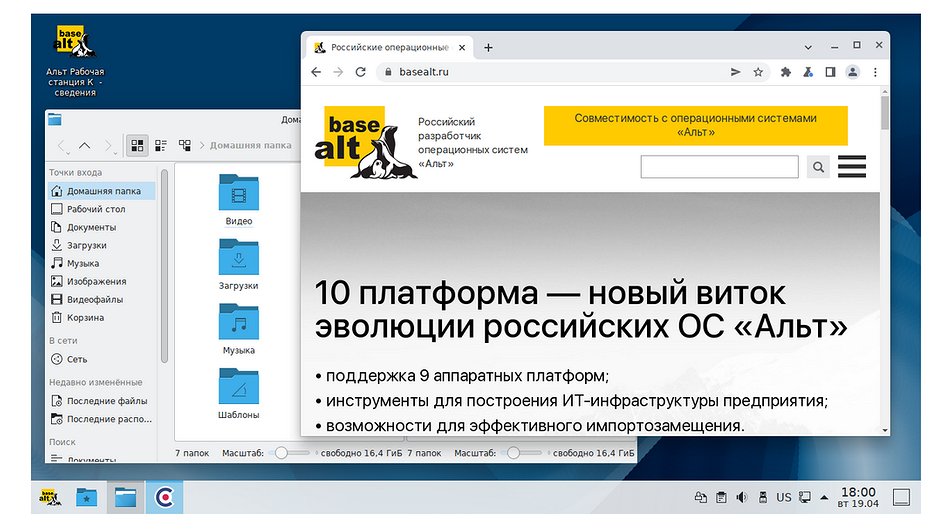Open Совместимость с операционными системами «Альт» banner

click(x=696, y=125)
